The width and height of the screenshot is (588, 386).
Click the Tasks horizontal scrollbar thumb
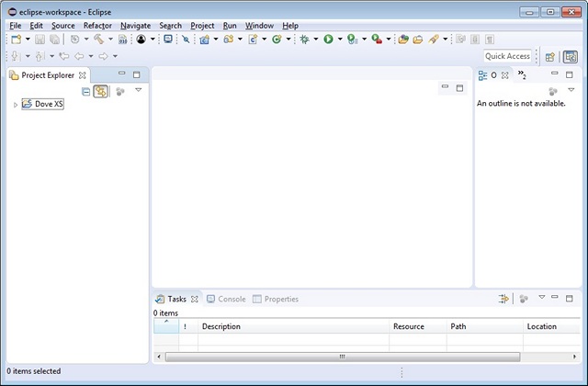click(x=343, y=357)
